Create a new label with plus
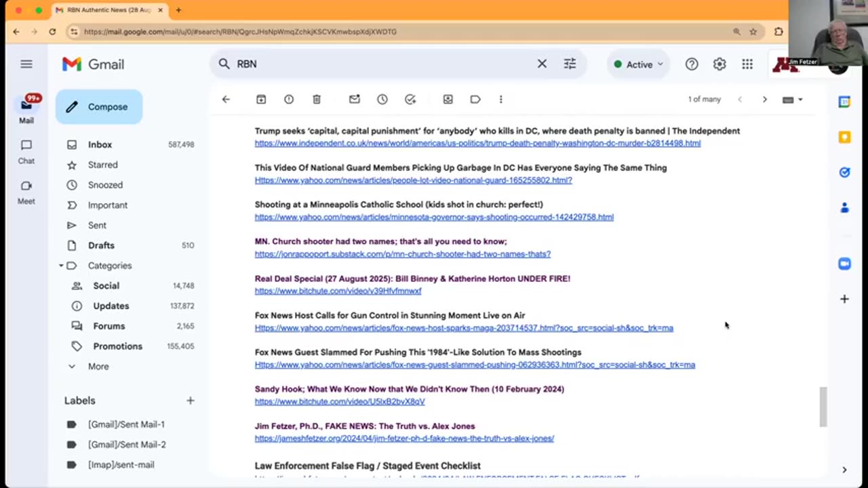This screenshot has width=868, height=488. [191, 401]
